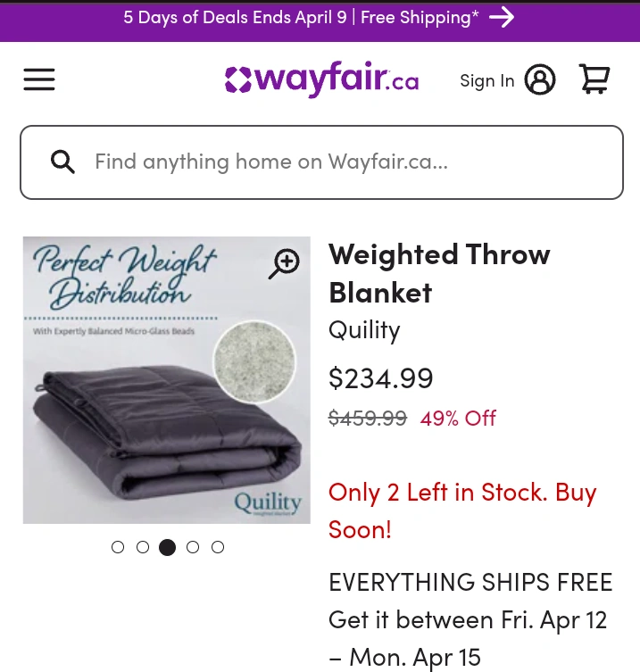
Task: Click the weighted blanket product image
Action: pyautogui.click(x=167, y=380)
